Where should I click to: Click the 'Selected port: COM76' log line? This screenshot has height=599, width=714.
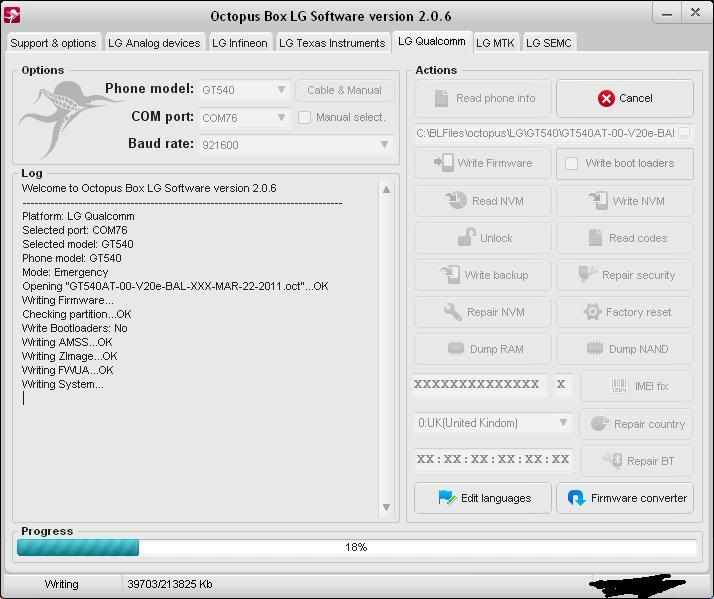(75, 230)
